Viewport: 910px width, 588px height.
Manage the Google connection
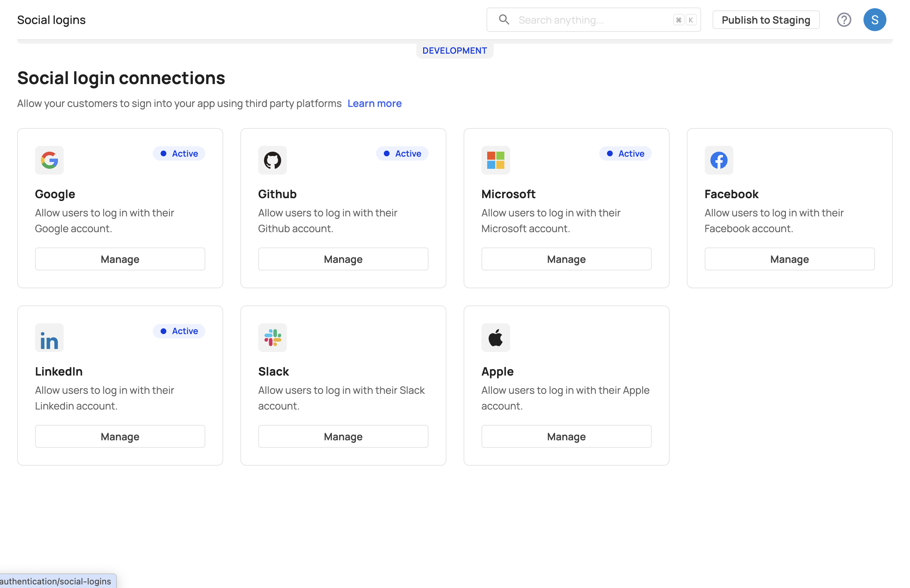[120, 259]
